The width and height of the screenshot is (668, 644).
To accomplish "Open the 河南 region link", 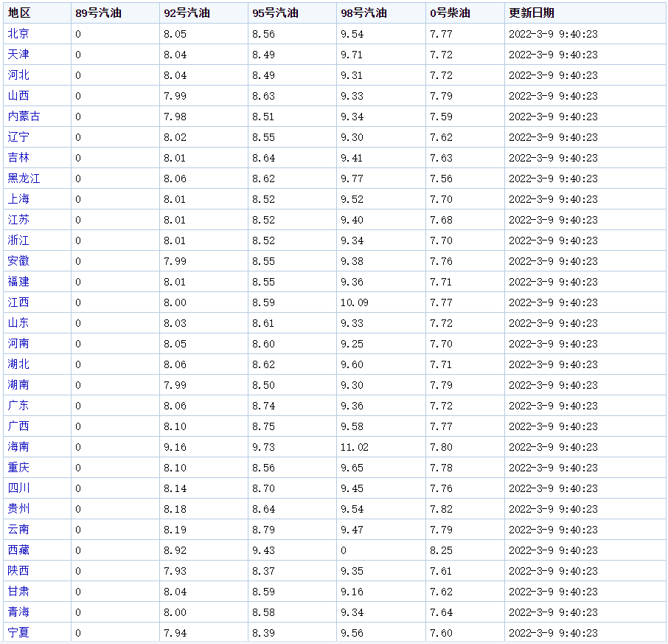I will click(x=18, y=344).
